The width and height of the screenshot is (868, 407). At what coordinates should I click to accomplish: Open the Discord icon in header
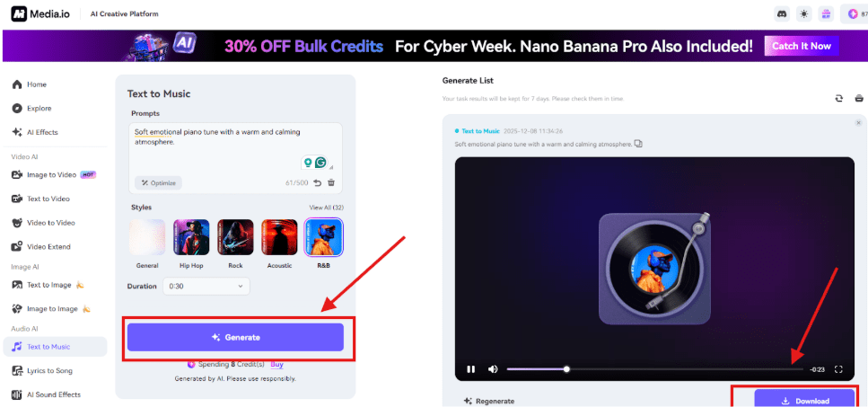(782, 14)
